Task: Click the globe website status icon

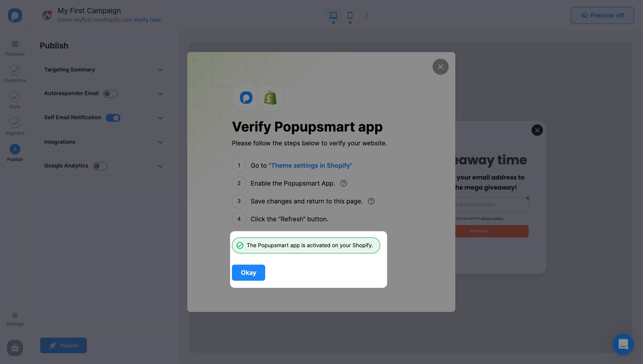Action: pyautogui.click(x=47, y=15)
